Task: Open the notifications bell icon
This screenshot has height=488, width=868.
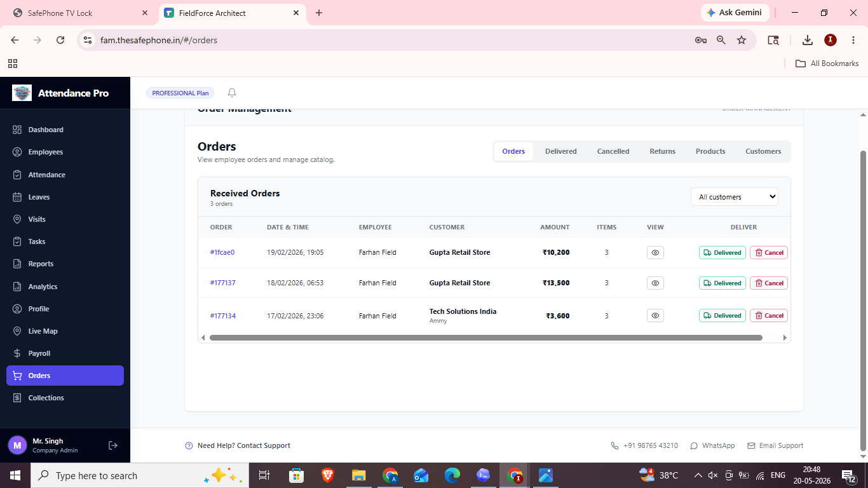Action: (232, 93)
